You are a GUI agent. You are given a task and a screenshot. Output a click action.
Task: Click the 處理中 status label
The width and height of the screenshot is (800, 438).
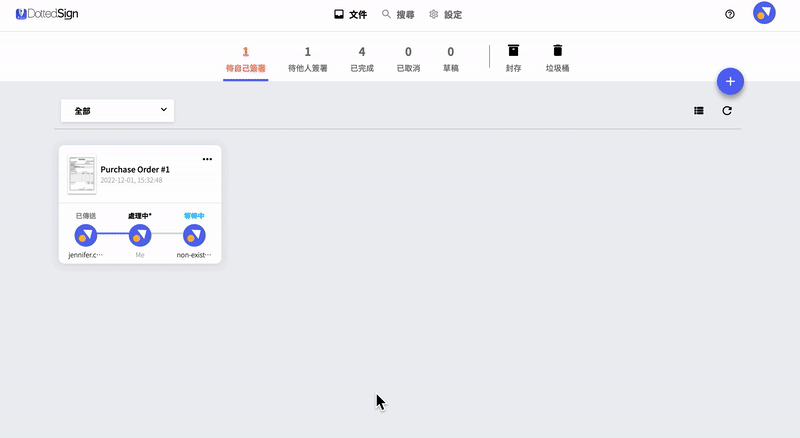(x=139, y=216)
